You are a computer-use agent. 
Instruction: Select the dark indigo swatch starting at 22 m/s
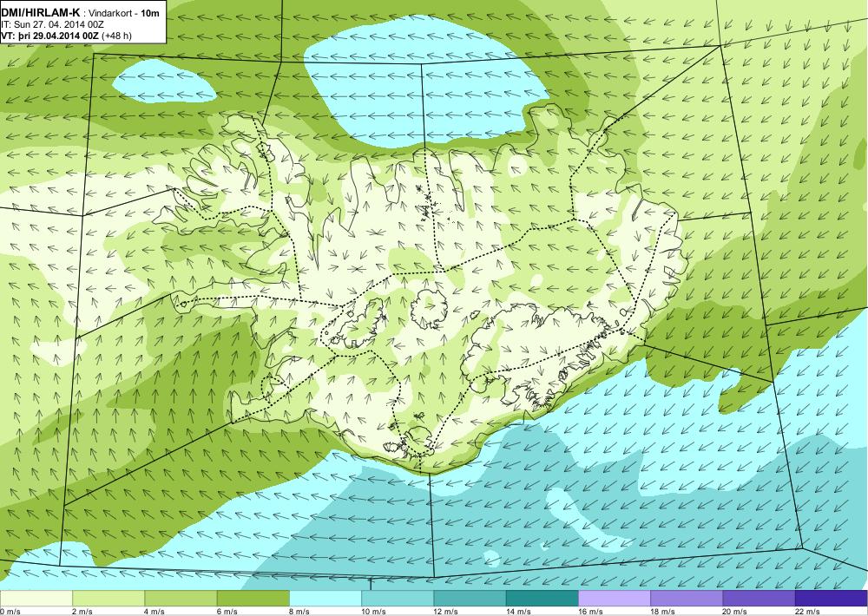pos(832,599)
